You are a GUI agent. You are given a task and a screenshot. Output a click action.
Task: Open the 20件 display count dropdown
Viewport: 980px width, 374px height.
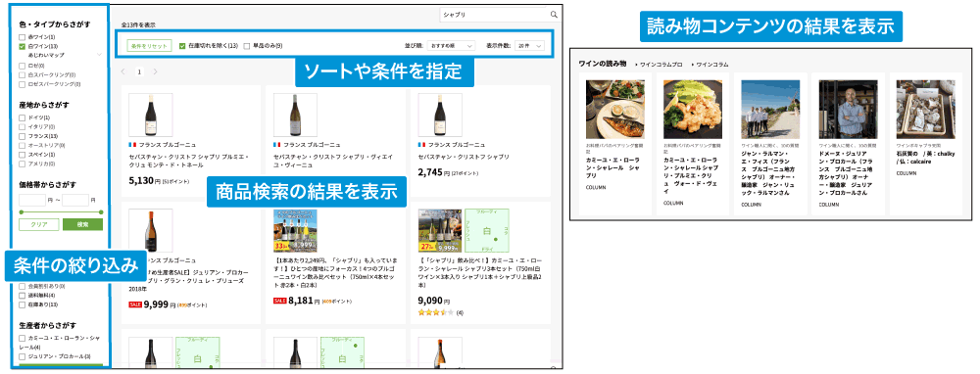pos(529,46)
